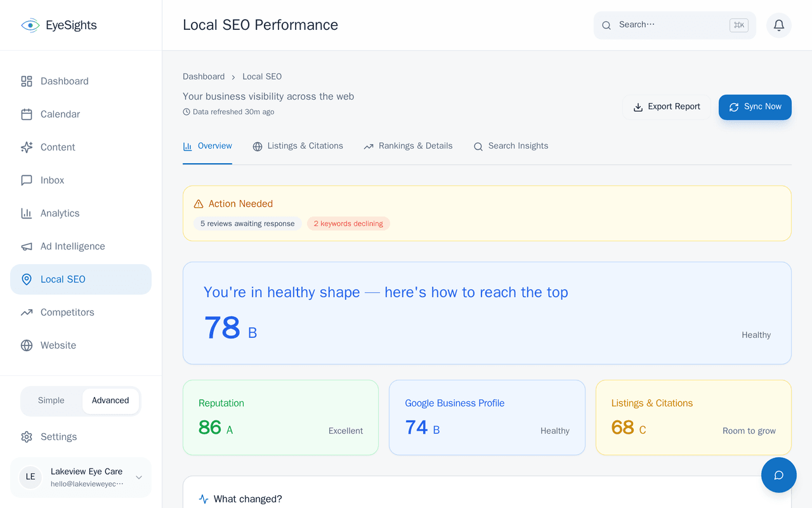Viewport: 812px width, 508px height.
Task: Open the Inbox menu item label
Action: tap(52, 180)
